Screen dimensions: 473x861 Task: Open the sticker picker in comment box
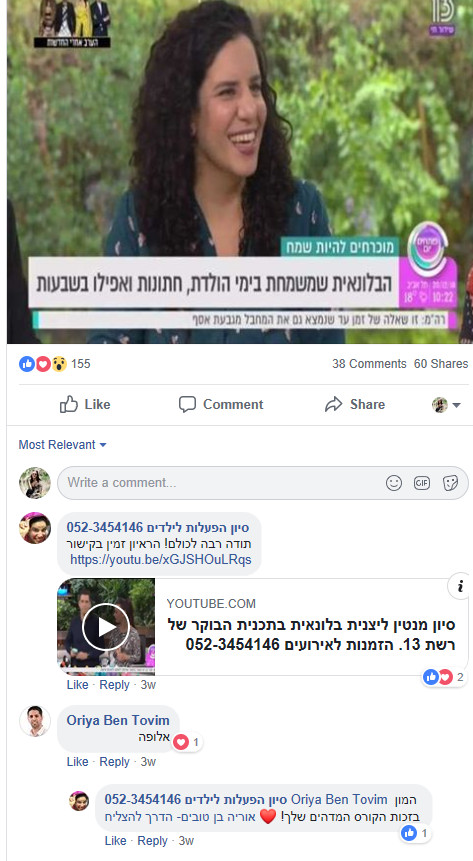pyautogui.click(x=450, y=483)
